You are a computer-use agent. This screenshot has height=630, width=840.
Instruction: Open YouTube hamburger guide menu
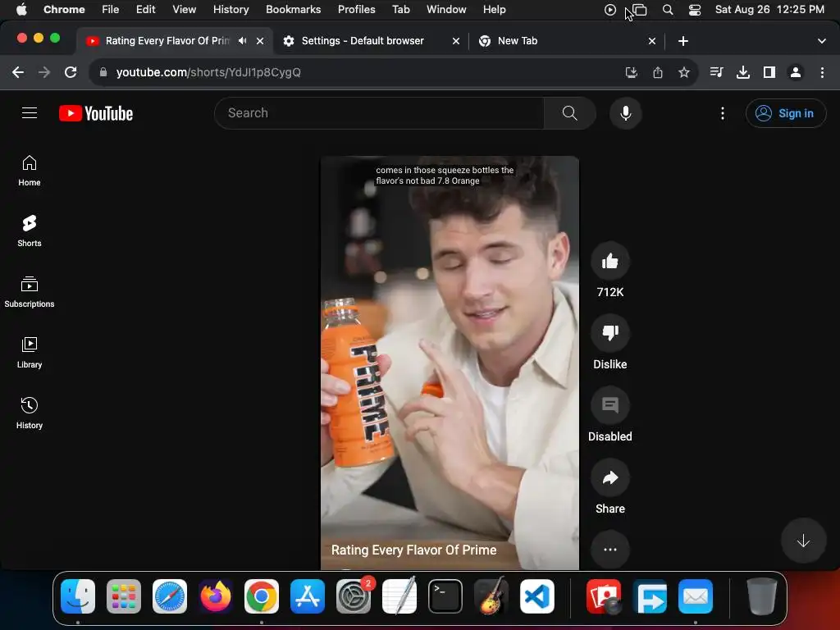pos(30,113)
